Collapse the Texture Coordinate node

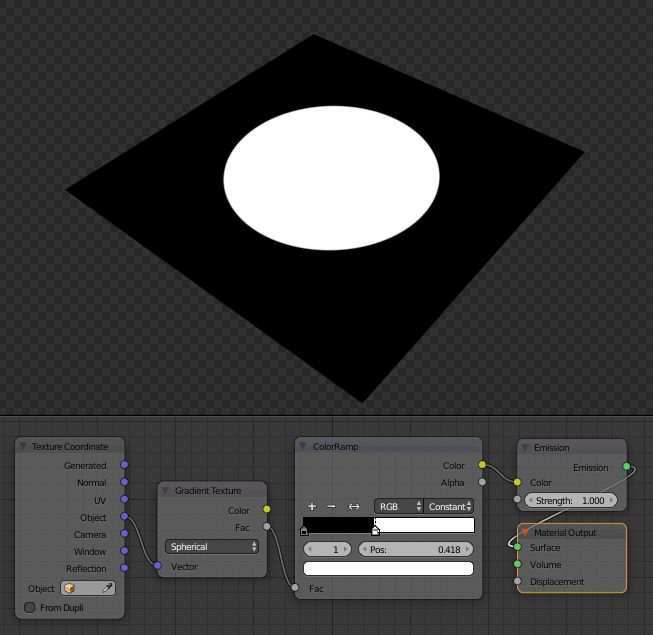click(x=23, y=446)
